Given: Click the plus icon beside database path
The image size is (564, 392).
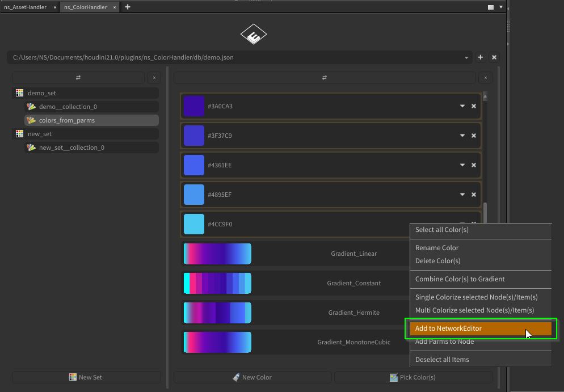Looking at the screenshot, I should (480, 57).
